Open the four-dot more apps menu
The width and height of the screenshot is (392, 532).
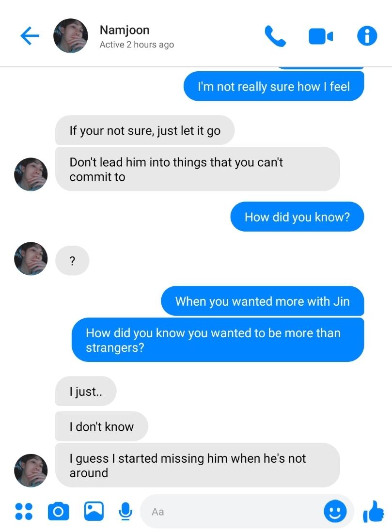pyautogui.click(x=24, y=511)
